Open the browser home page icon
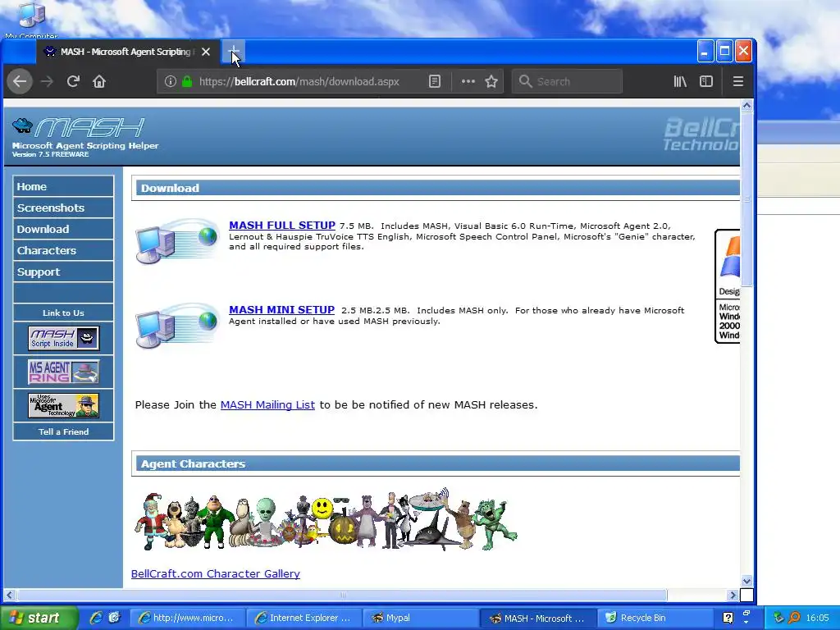 (x=99, y=81)
